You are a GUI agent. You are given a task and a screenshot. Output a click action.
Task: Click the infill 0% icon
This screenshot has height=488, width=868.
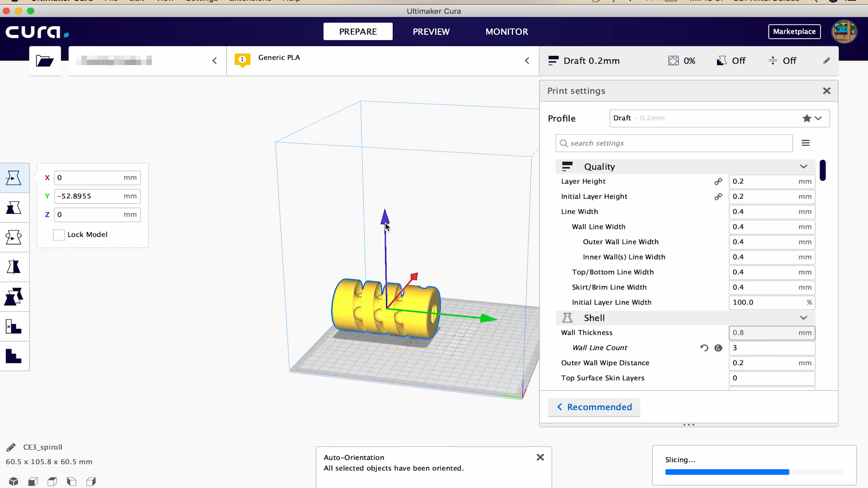coord(674,61)
